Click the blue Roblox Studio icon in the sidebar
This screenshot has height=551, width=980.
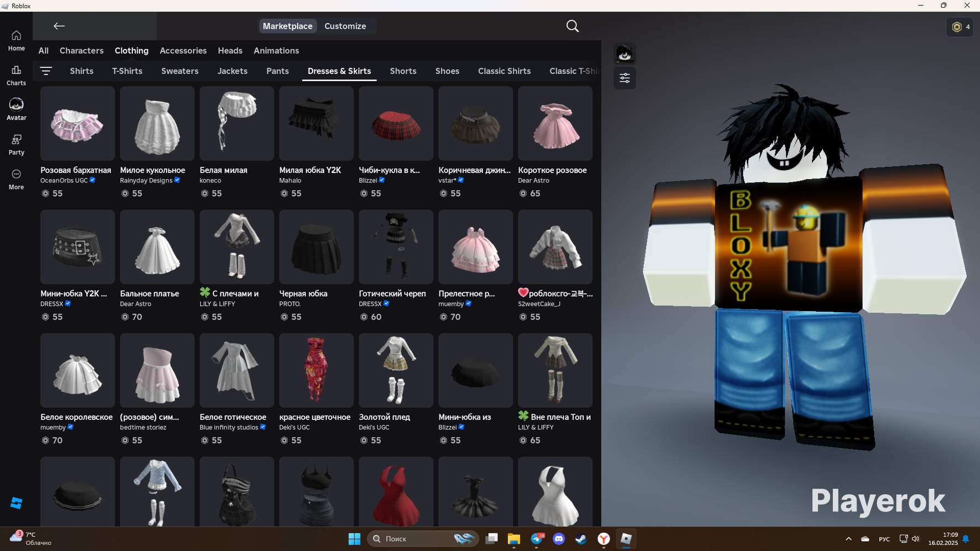coord(17,503)
